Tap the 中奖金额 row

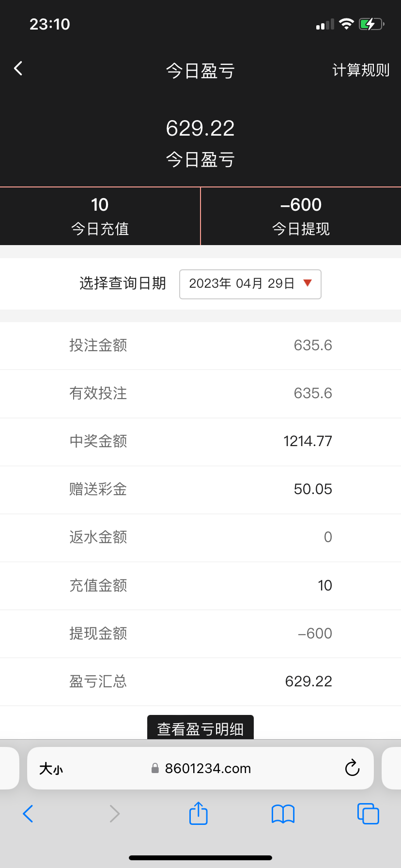click(x=200, y=441)
